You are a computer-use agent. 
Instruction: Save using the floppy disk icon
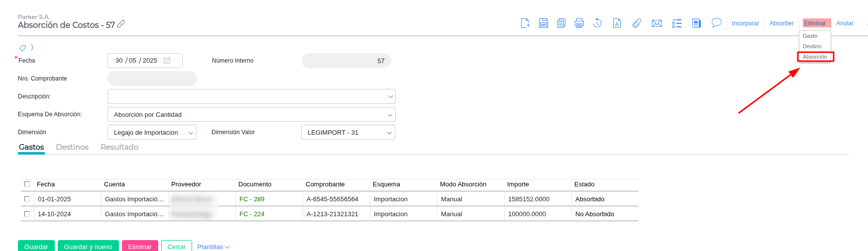[x=543, y=23]
